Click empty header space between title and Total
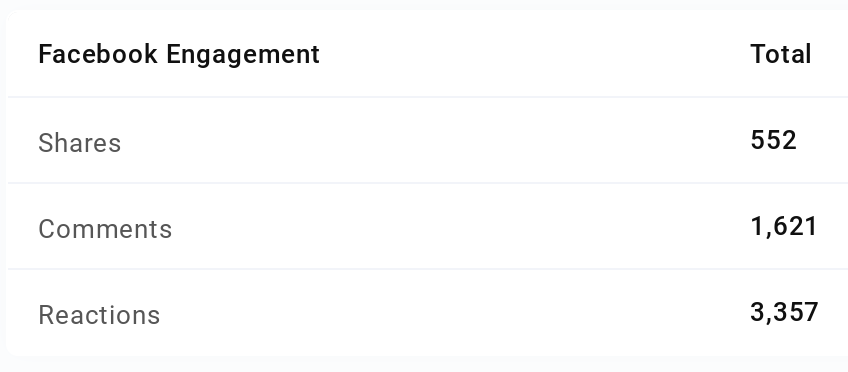The image size is (848, 372). [x=535, y=55]
